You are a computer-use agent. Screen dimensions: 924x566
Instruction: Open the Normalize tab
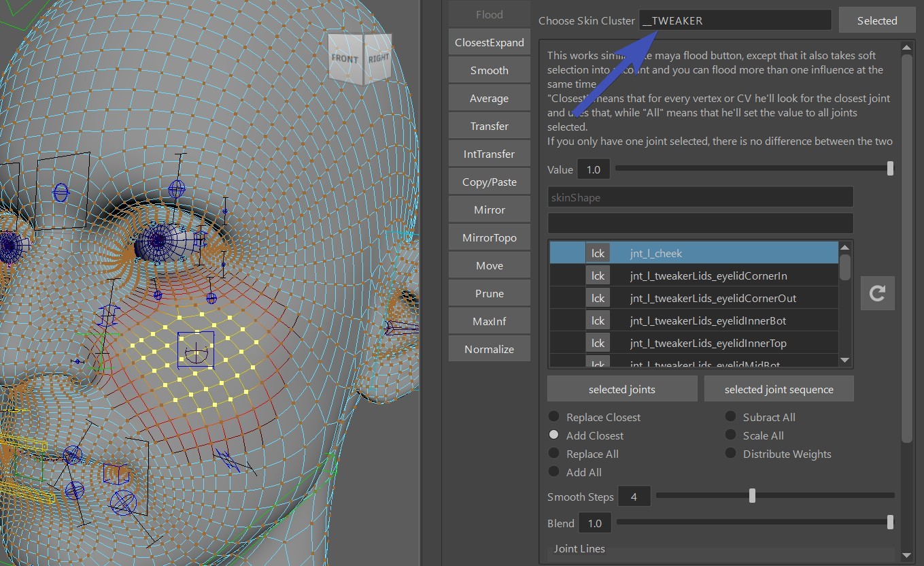pyautogui.click(x=489, y=349)
